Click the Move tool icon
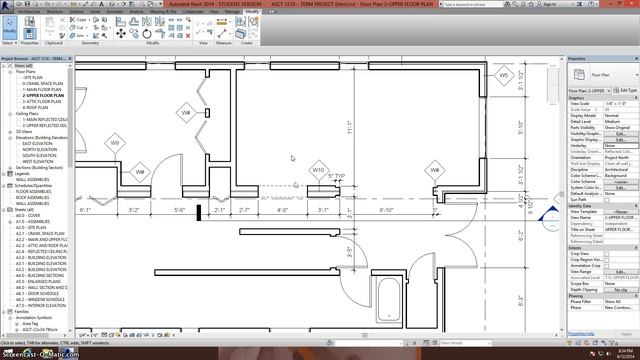This screenshot has width=640, height=360. point(121,33)
